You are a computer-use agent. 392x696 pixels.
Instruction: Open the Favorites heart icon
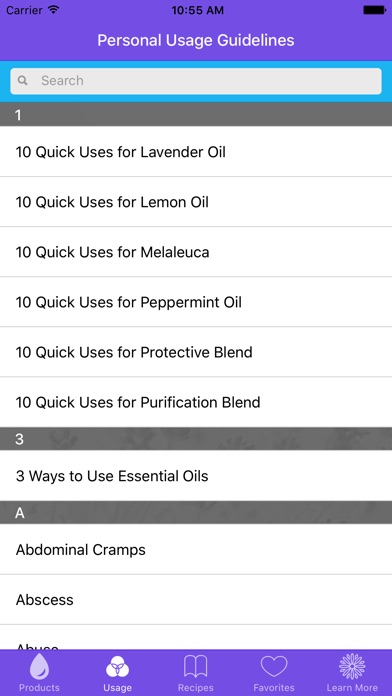274,667
